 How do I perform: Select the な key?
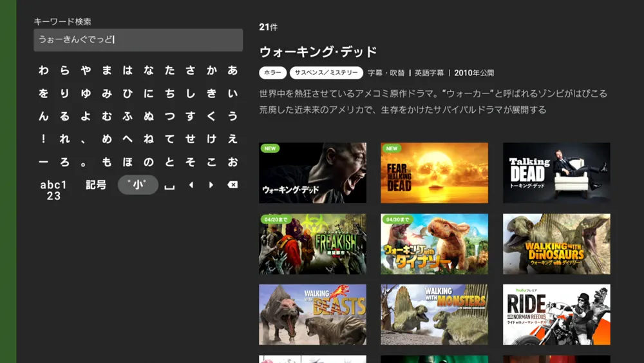pyautogui.click(x=149, y=70)
